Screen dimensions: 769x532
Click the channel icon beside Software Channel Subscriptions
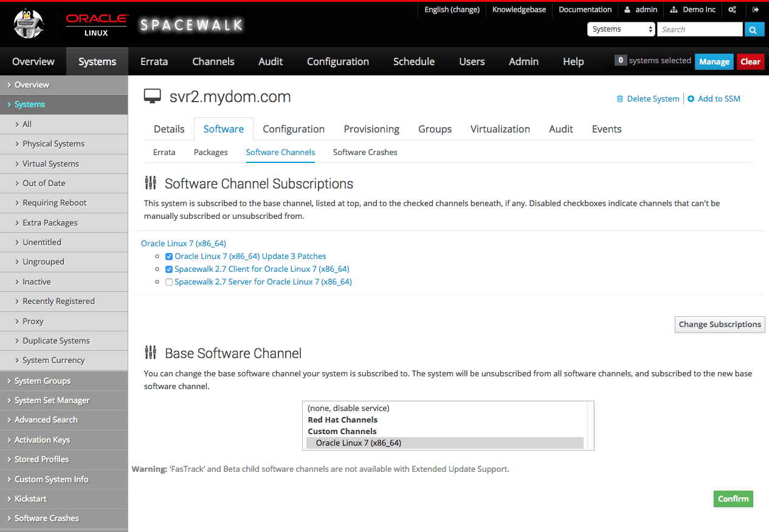click(x=150, y=183)
